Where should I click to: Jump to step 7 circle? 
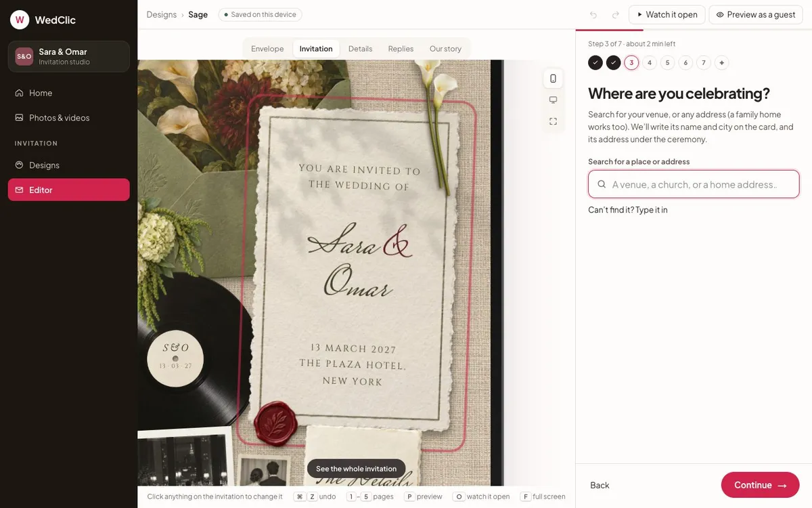click(x=704, y=63)
